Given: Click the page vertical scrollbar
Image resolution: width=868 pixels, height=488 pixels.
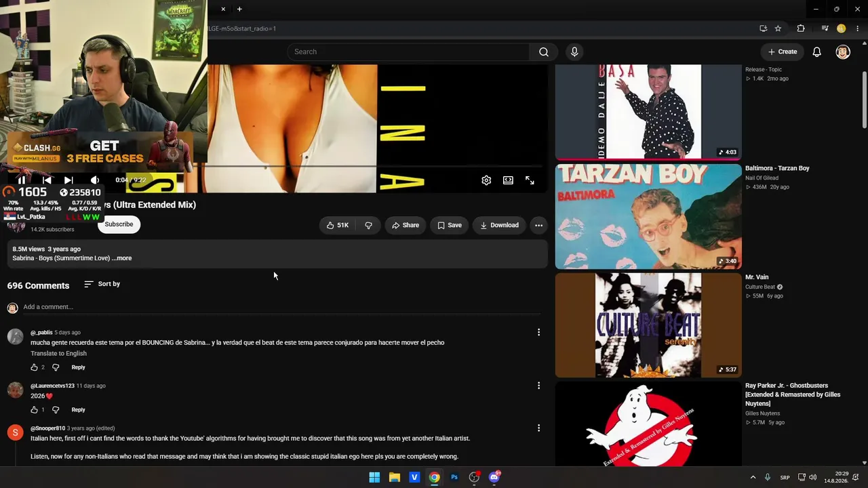Looking at the screenshot, I should coord(865,99).
